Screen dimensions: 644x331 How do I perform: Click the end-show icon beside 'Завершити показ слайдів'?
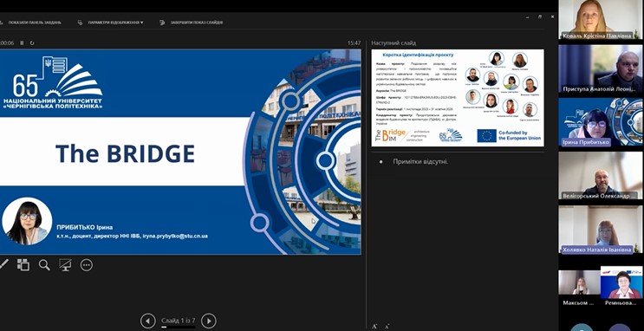click(x=162, y=23)
